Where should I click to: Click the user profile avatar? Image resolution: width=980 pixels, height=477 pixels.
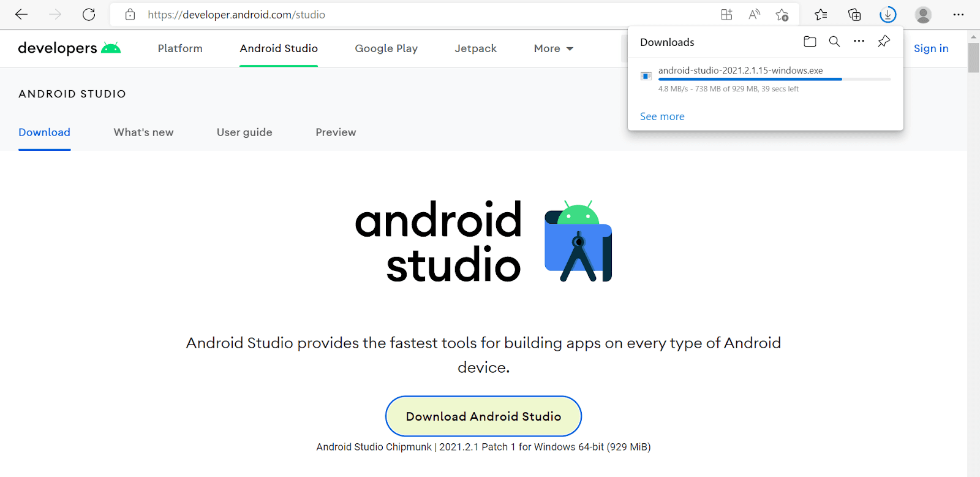[x=923, y=15]
